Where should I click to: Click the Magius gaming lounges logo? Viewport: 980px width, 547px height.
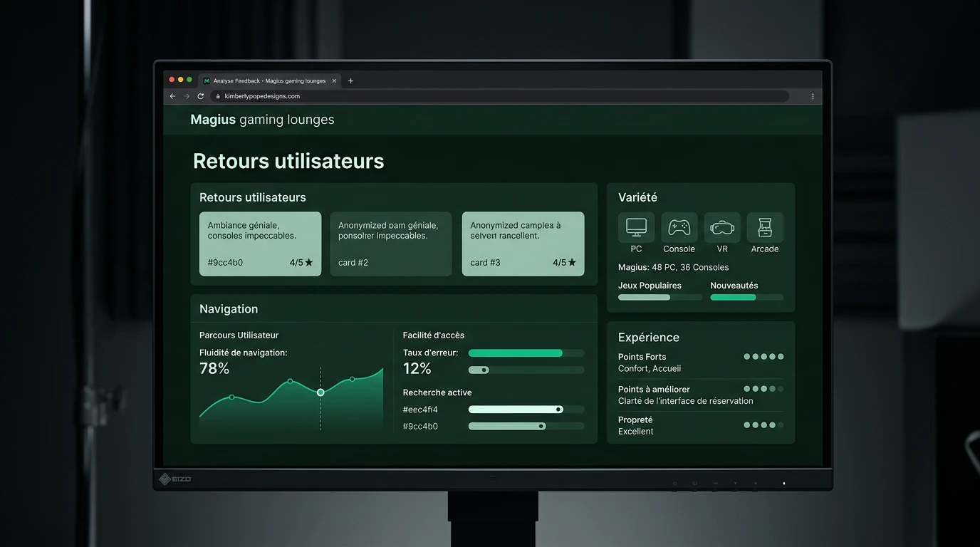(x=262, y=120)
